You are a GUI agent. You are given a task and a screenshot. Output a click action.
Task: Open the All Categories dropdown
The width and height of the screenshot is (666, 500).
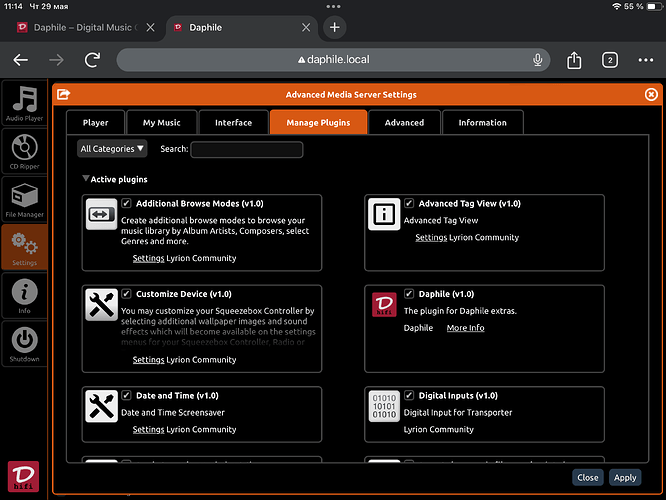tap(113, 149)
